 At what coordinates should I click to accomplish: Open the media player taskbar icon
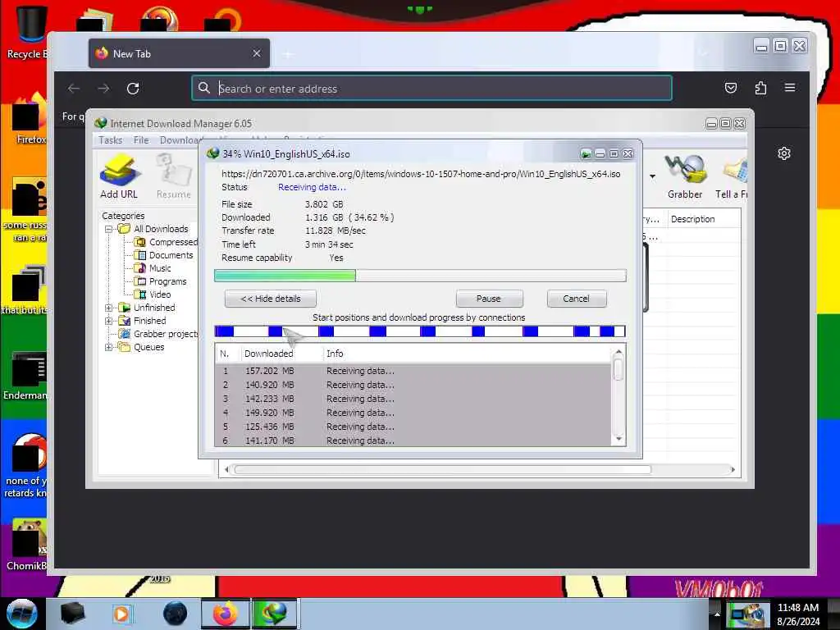point(121,614)
